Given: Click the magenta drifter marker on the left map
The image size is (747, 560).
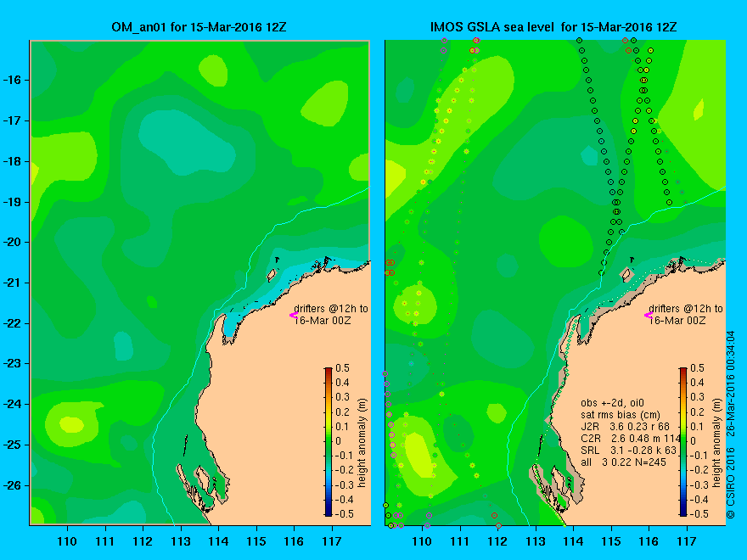Looking at the screenshot, I should pyautogui.click(x=293, y=315).
